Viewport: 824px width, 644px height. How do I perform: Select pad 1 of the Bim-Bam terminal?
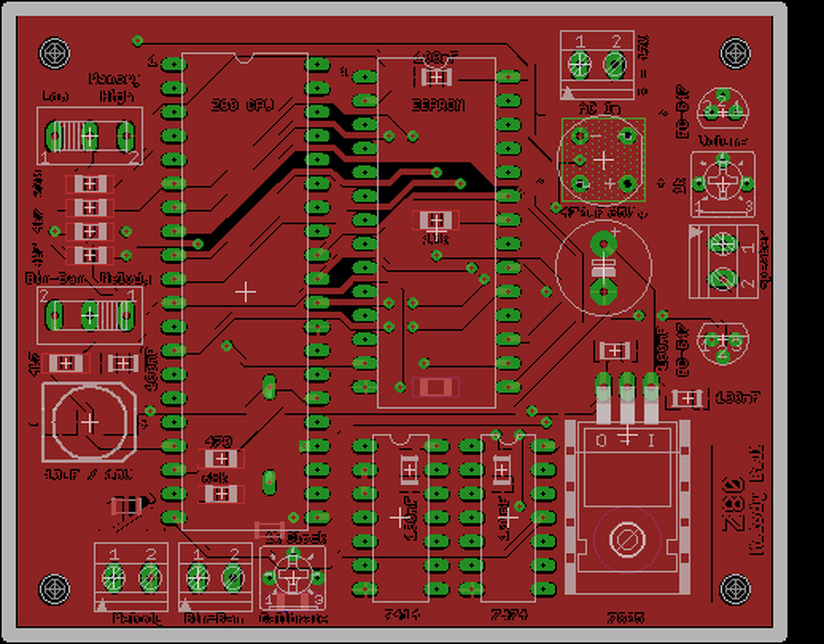(198, 578)
